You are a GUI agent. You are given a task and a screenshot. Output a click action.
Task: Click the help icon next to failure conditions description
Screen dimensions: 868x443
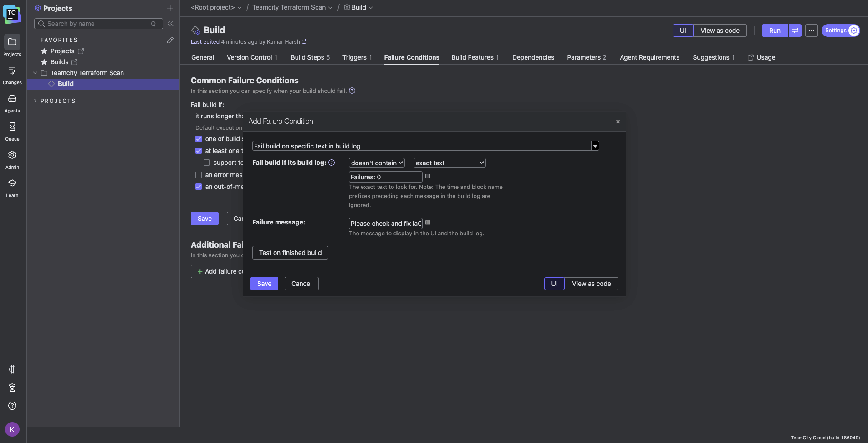point(352,91)
